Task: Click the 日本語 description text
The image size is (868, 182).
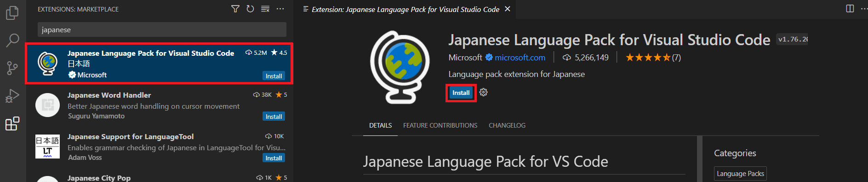Action: pos(79,64)
